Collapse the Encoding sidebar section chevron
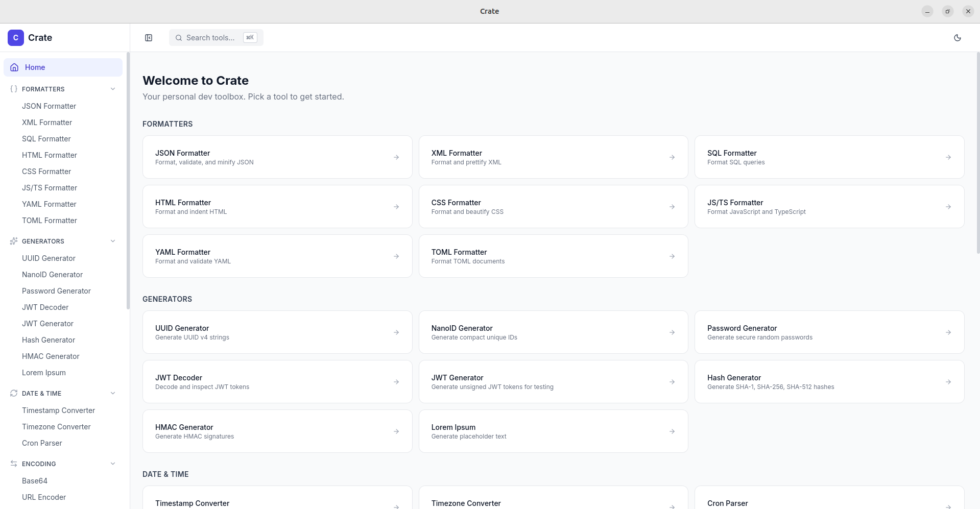The height and width of the screenshot is (509, 980). (x=113, y=464)
